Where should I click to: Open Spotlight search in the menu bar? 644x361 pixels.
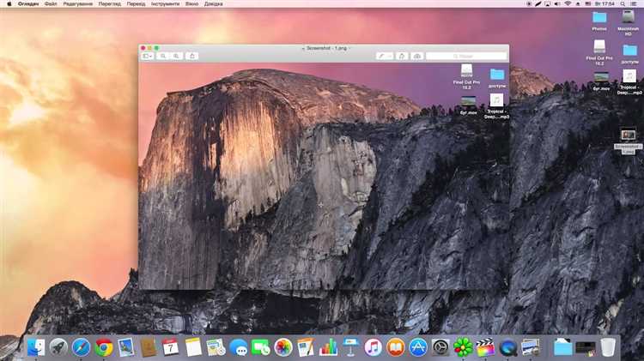[623, 3]
